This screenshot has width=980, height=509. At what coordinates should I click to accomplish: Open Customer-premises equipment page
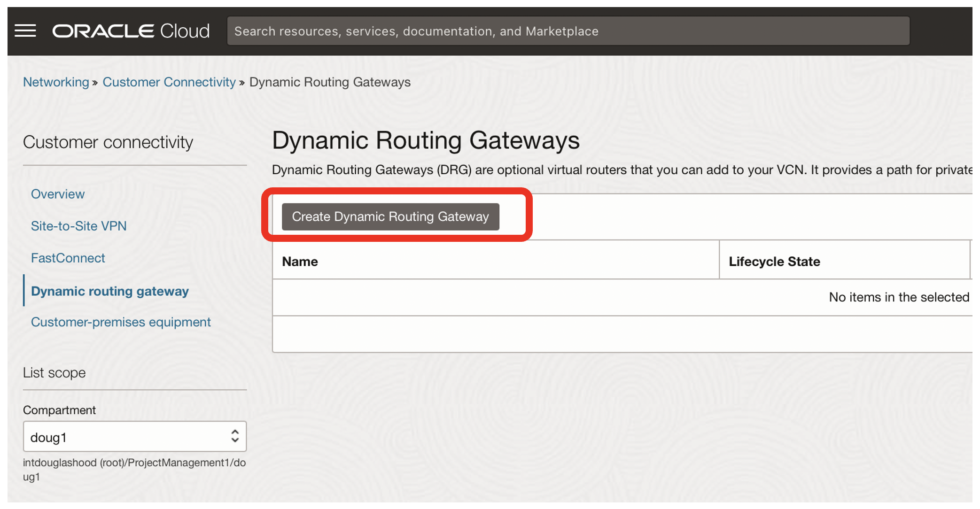121,322
